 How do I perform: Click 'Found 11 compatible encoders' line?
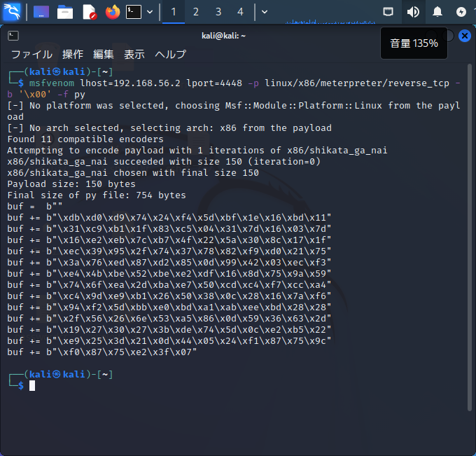85,139
